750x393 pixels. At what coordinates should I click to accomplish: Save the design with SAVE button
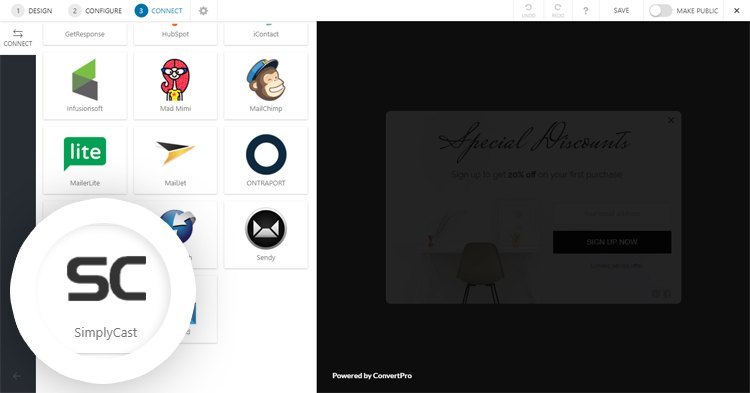621,11
